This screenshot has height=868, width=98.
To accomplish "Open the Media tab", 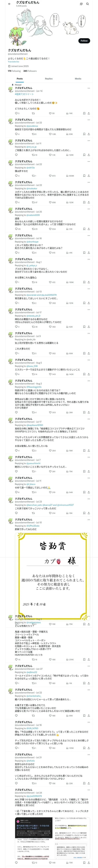I will point(78,79).
